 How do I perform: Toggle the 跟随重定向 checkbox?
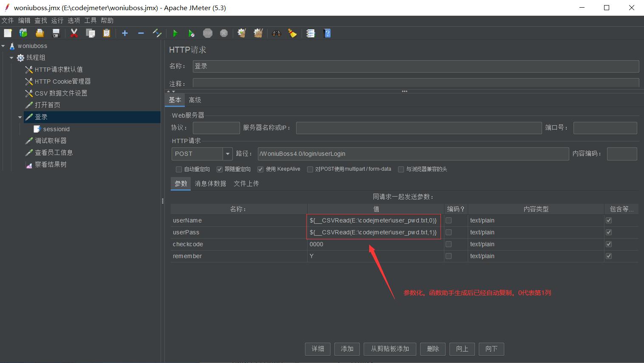[220, 169]
